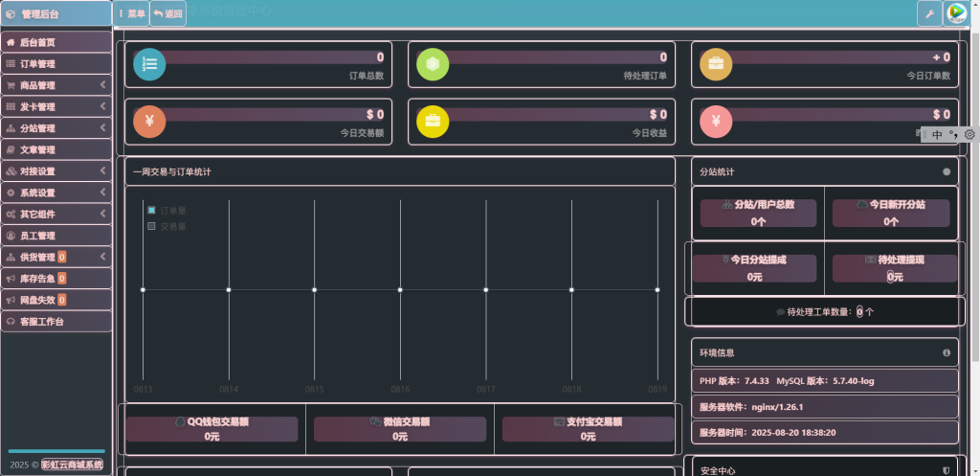
Task: Click the blue order list icon for 订单总数
Action: point(149,64)
